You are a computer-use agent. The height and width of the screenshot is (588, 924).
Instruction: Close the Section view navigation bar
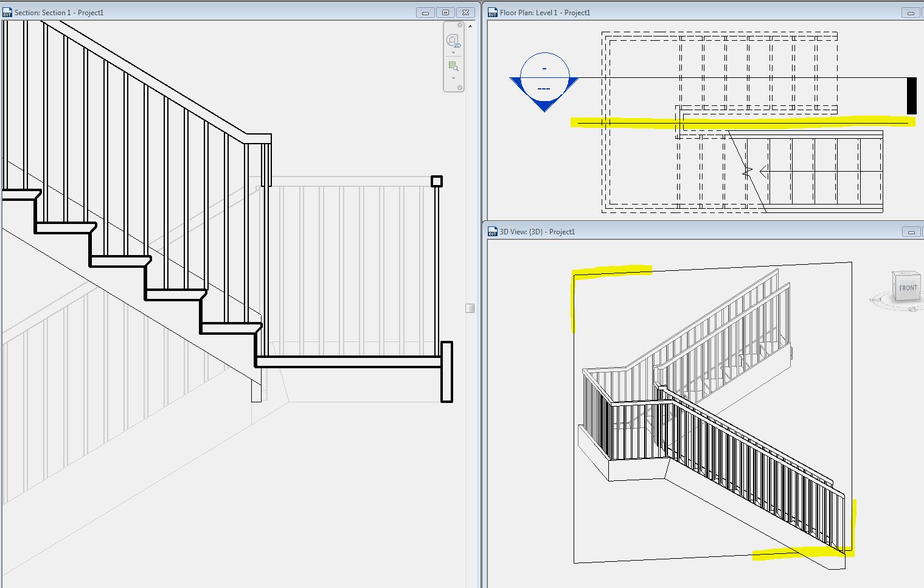coord(460,25)
